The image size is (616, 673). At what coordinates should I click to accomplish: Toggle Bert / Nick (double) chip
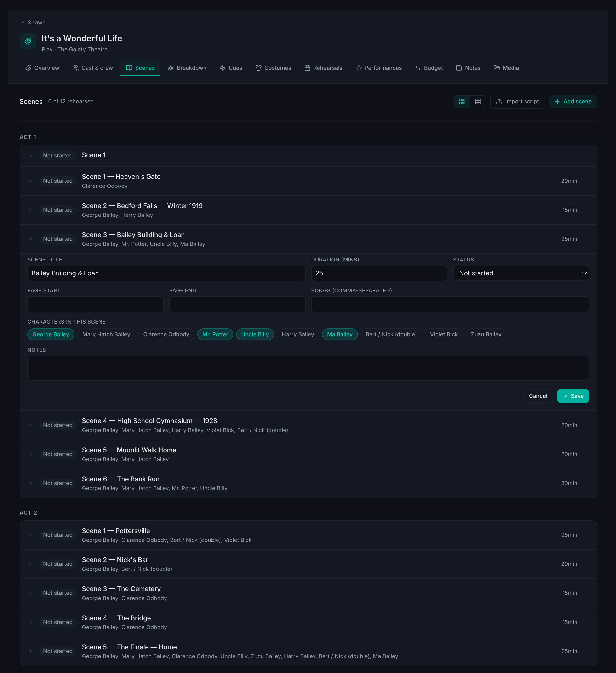(x=391, y=334)
